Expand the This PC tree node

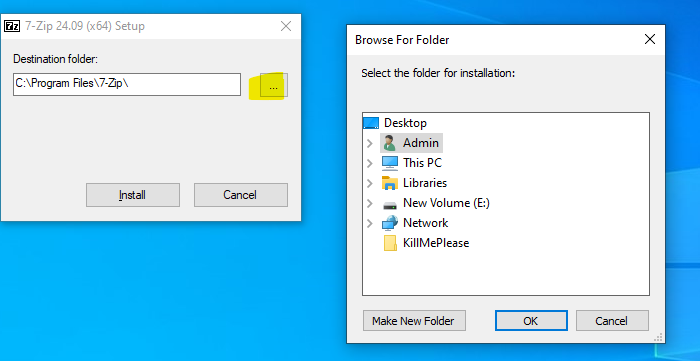point(369,163)
